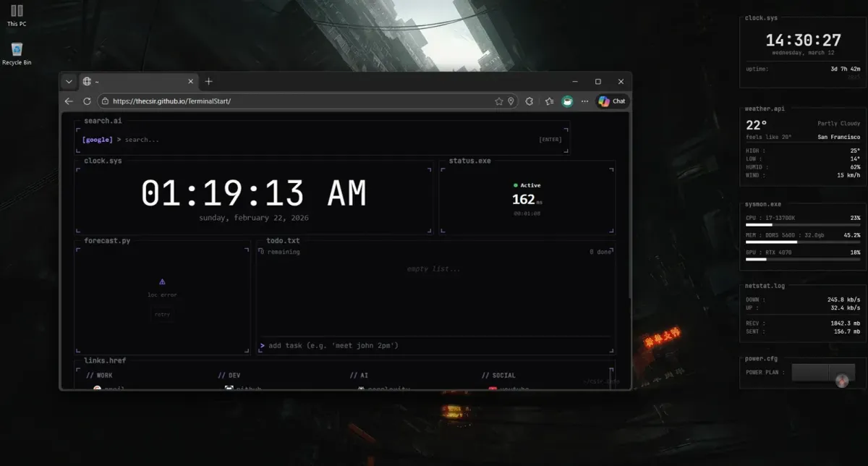This screenshot has width=868, height=466.
Task: Click the GPU usage bar in sysmon.exe widget
Action: pos(803,259)
